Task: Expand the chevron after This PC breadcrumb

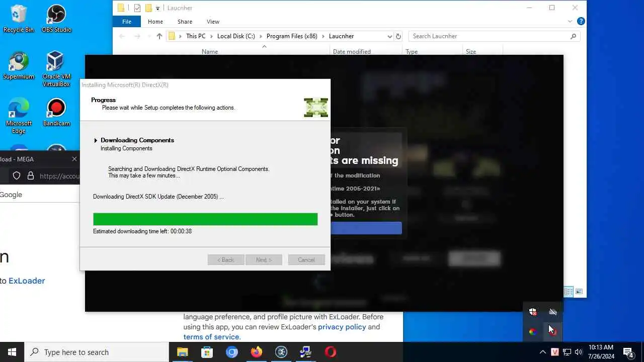Action: click(211, 36)
